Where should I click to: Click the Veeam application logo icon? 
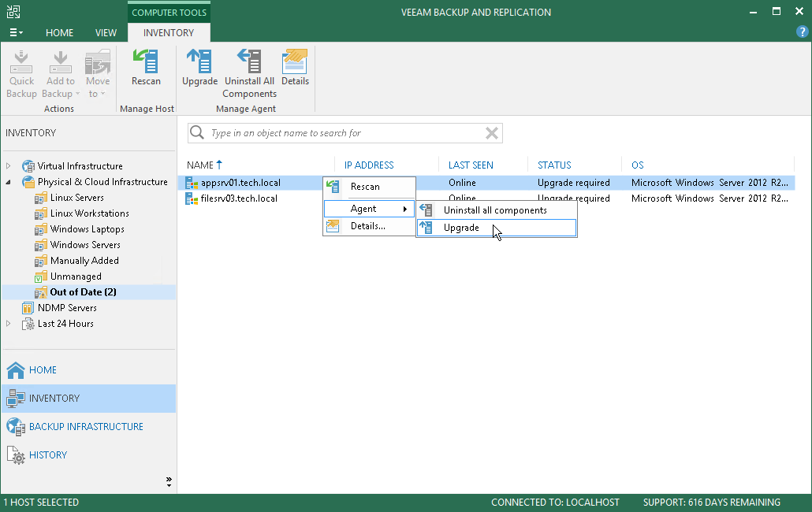click(x=13, y=11)
